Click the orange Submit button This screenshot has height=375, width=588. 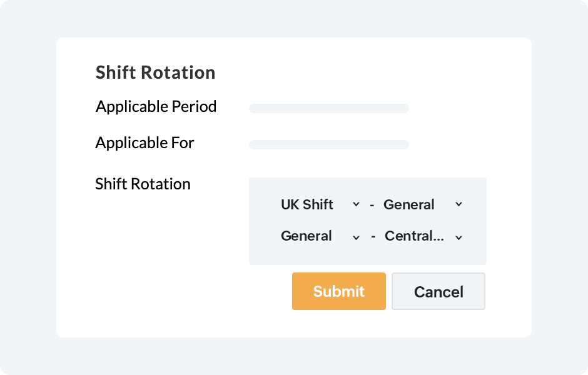coord(338,291)
